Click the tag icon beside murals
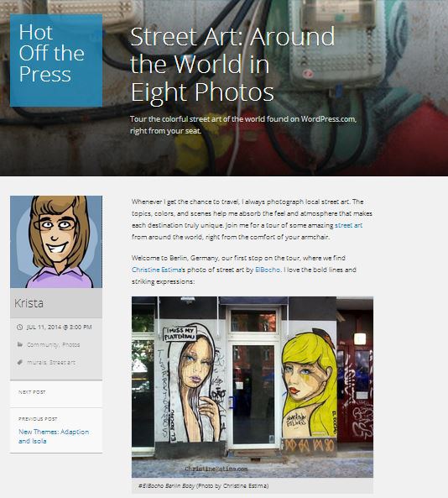The width and height of the screenshot is (448, 498). click(x=19, y=362)
